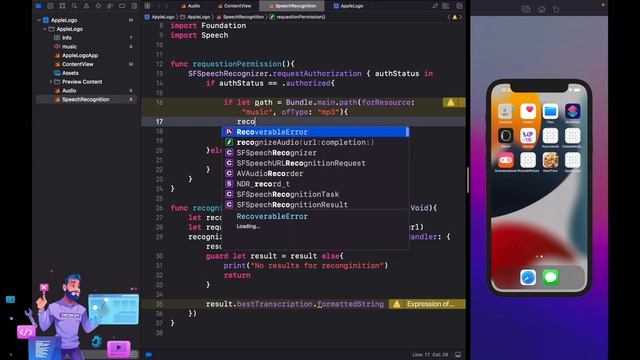
Task: Click 'import Speech' on line 9
Action: click(199, 36)
